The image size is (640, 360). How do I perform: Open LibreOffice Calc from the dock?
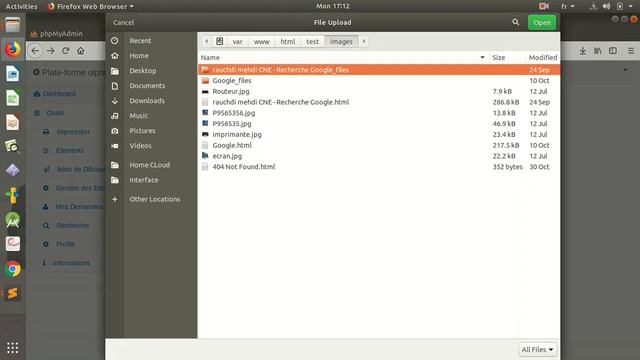click(x=13, y=98)
